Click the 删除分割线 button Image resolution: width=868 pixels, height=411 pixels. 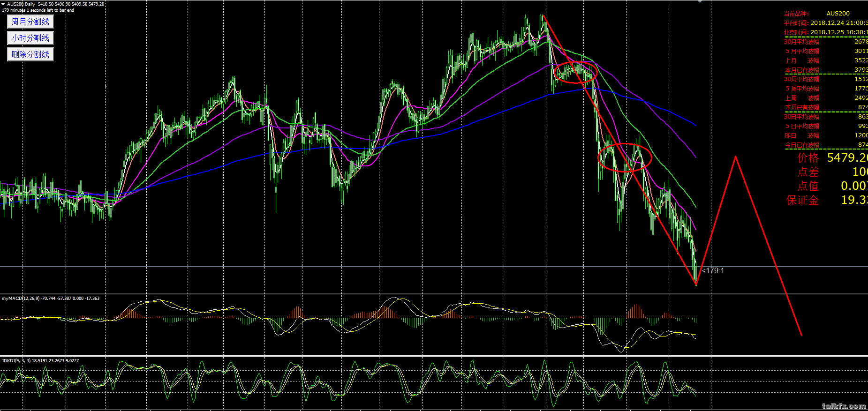30,54
